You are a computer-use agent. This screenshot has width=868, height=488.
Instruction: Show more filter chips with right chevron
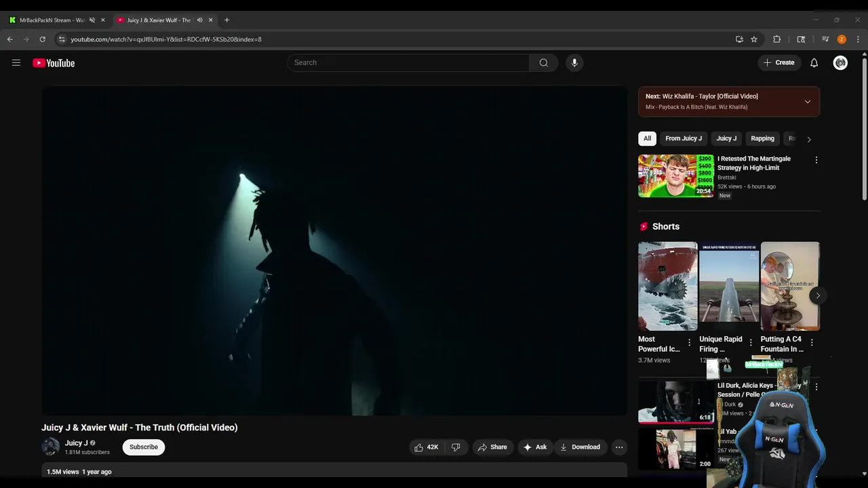tap(808, 139)
